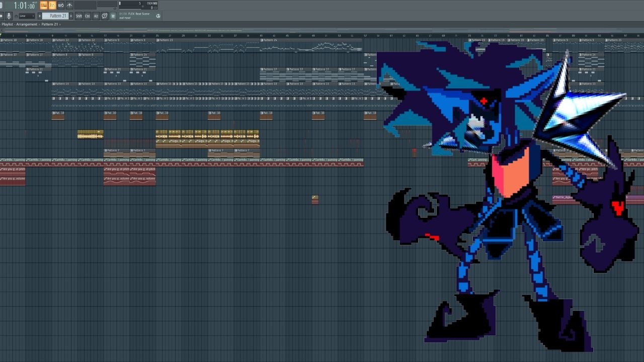Select the small isolated clip near bar 49

315,200
